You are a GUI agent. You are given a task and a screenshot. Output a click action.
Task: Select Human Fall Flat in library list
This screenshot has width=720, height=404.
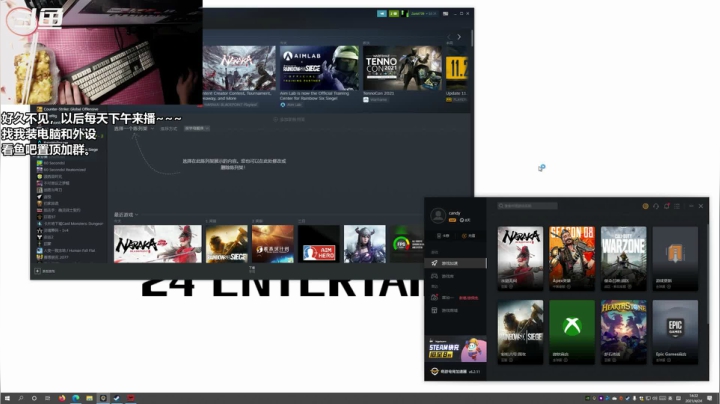[x=66, y=251]
